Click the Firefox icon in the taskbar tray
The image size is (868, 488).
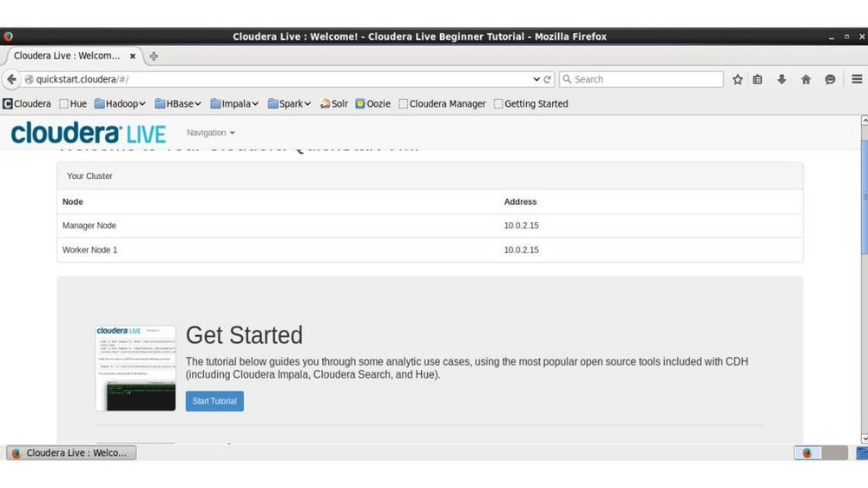pos(807,452)
